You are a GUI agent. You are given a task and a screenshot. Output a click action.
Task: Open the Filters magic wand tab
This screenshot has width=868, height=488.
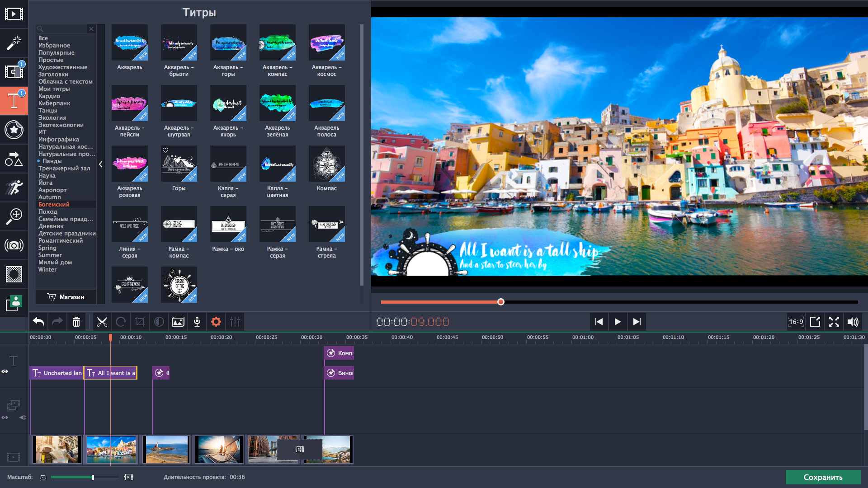coord(14,43)
